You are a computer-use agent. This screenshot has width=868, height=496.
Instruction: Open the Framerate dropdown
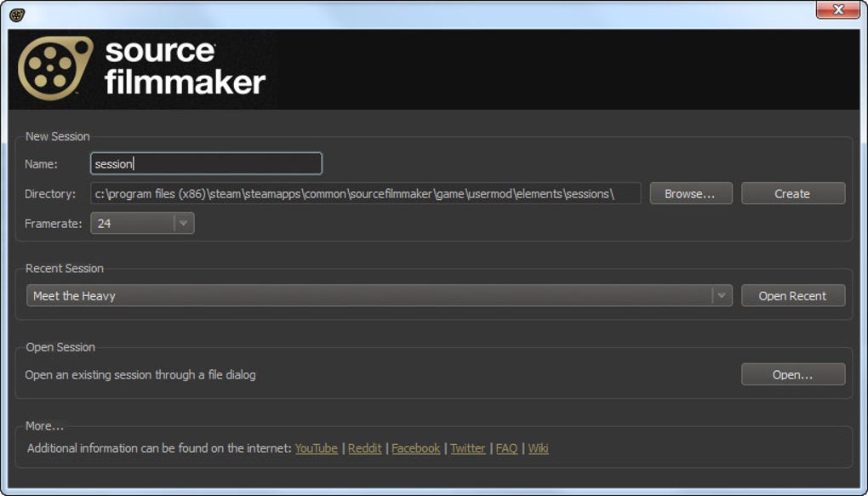coord(142,224)
